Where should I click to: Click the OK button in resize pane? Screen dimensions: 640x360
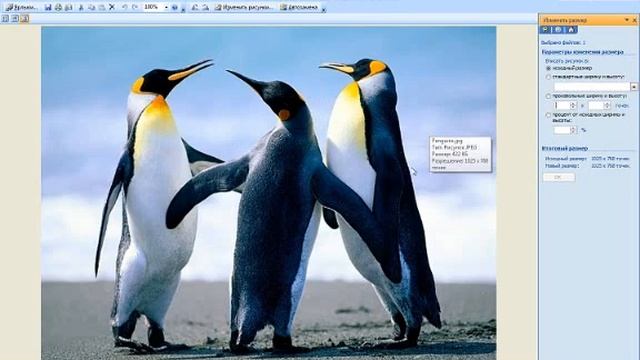point(559,177)
